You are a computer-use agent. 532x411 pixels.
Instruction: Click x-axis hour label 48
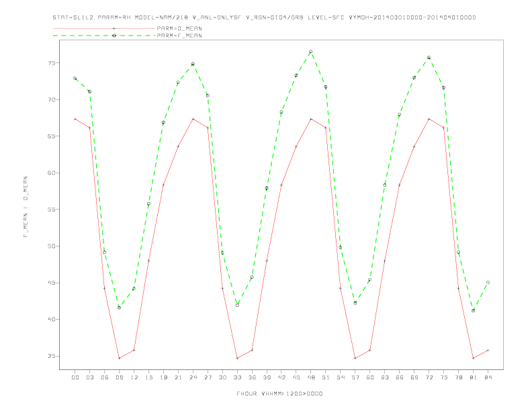[311, 377]
